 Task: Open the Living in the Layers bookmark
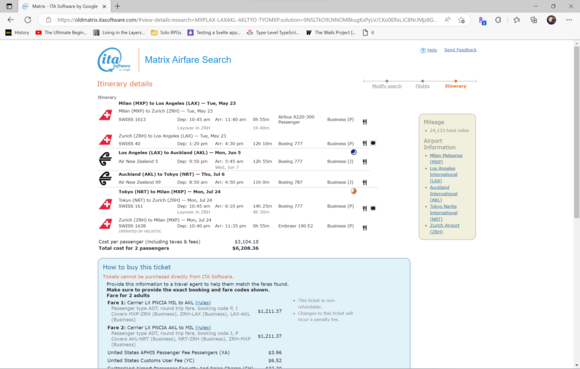pos(119,33)
